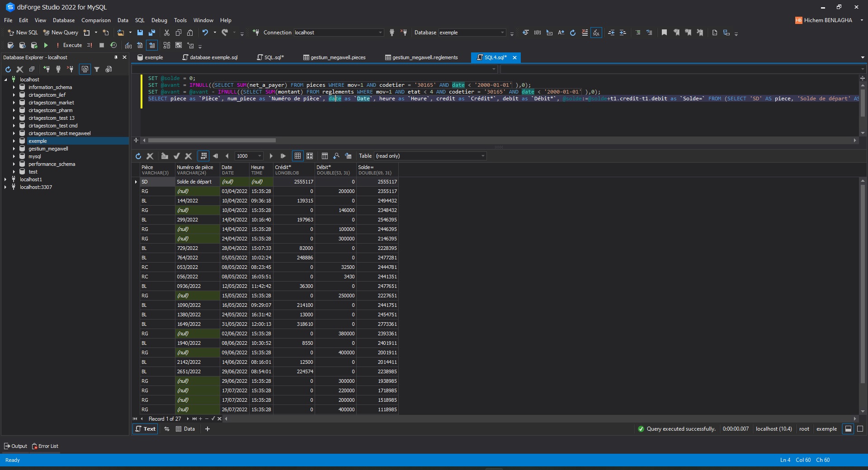This screenshot has width=868, height=470.
Task: Click the Stop execution square icon
Action: [x=102, y=45]
